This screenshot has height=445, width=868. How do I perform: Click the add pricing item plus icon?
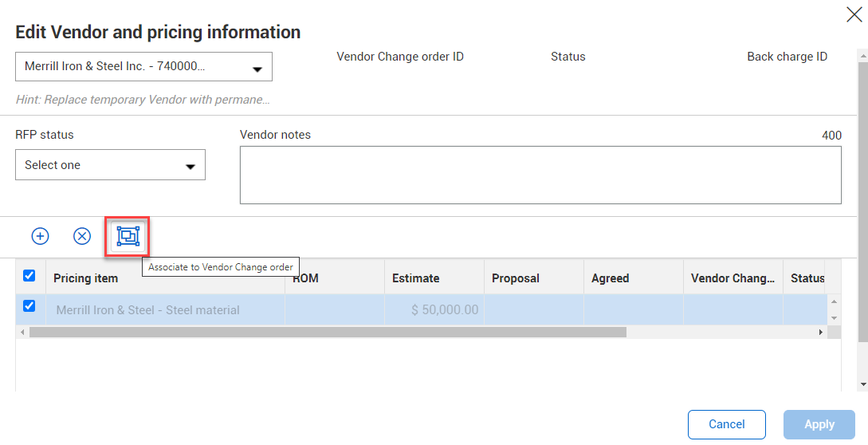(x=40, y=236)
